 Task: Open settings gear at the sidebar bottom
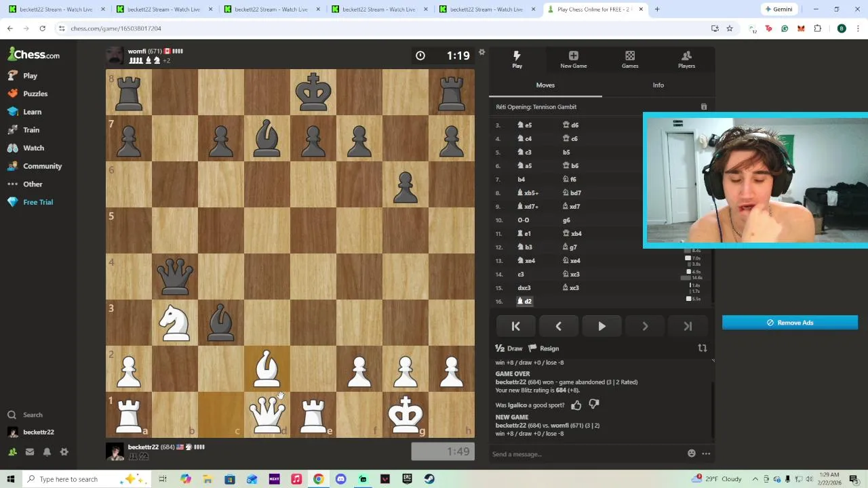tap(64, 452)
